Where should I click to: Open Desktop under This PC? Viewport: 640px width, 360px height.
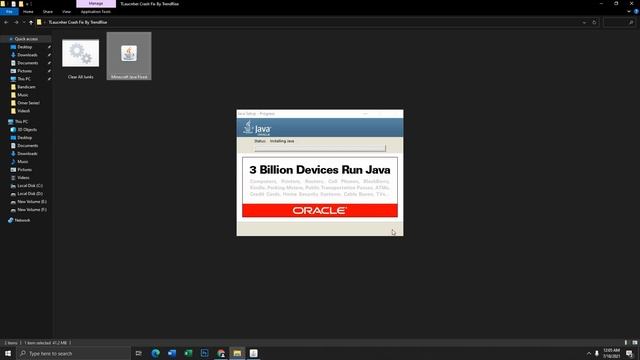24,138
